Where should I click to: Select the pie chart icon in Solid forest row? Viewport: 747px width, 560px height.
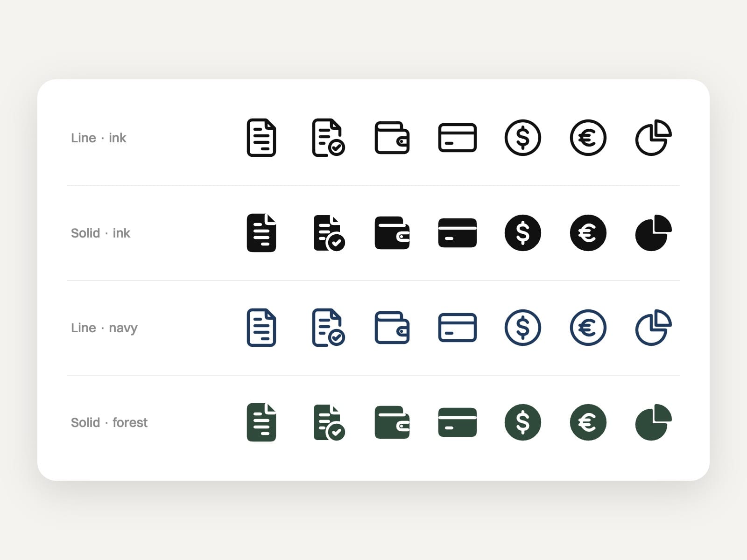654,422
